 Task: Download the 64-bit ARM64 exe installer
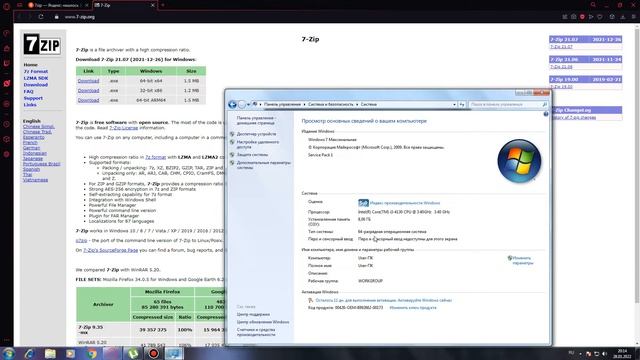coord(88,100)
